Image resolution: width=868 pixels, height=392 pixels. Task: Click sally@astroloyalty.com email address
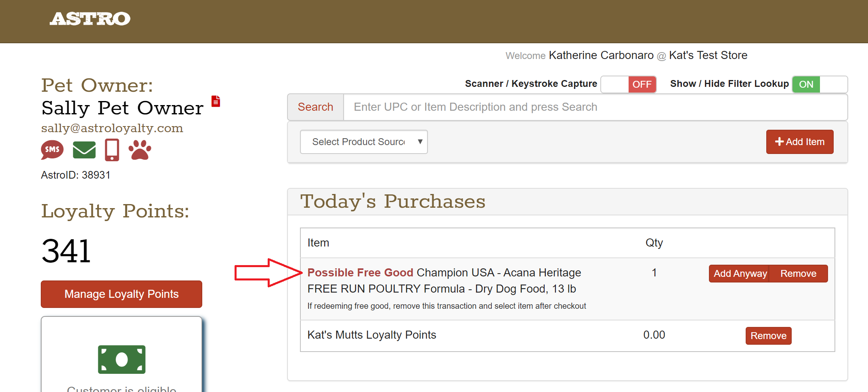[x=112, y=128]
